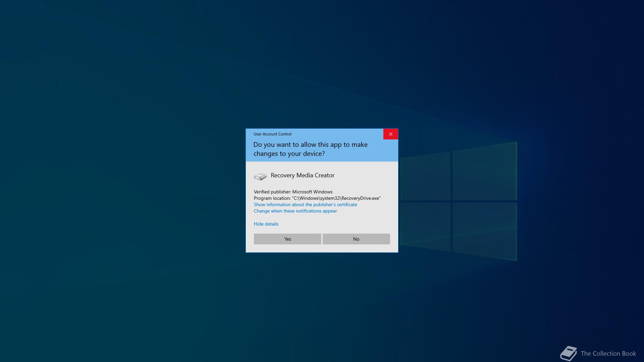
Task: Open Change when these notifications appear
Action: point(295,211)
